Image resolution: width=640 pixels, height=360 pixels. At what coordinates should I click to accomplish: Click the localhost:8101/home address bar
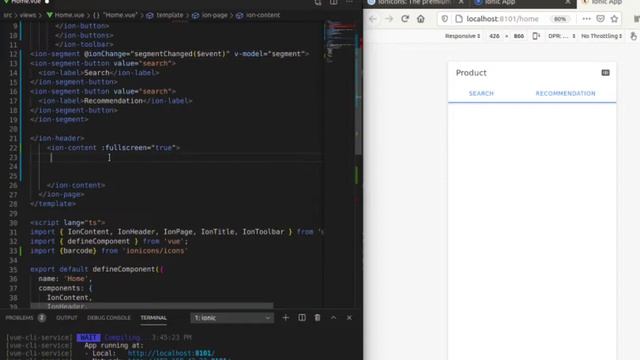click(x=503, y=19)
